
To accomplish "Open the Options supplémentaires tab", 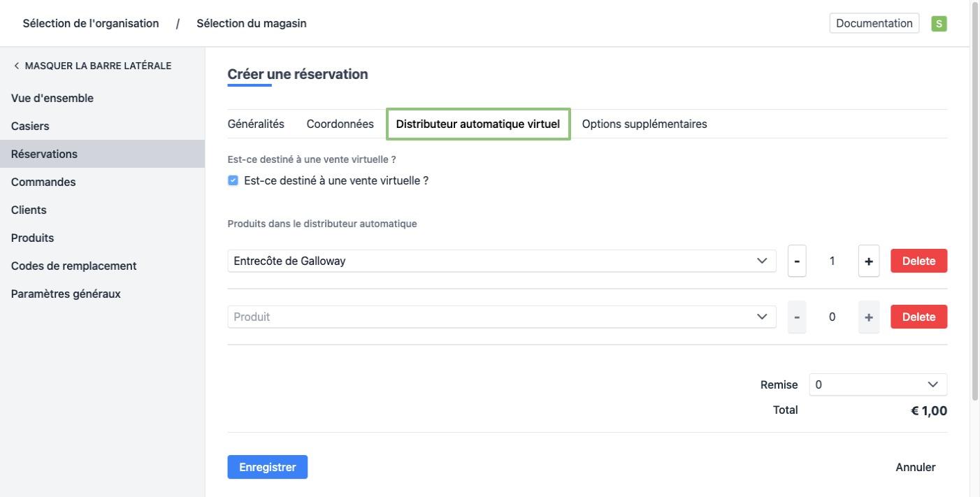I will click(644, 124).
